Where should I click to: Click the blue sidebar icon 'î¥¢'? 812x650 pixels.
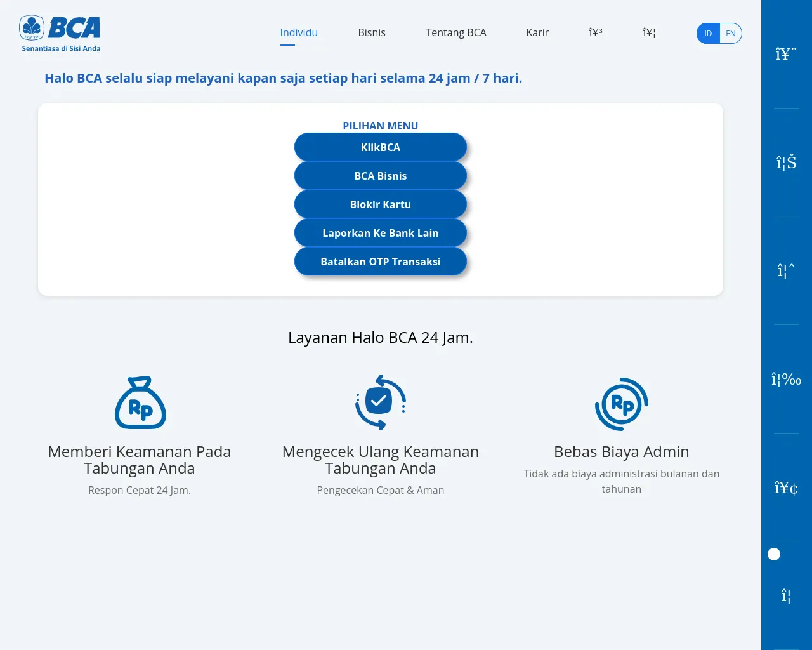coord(786,487)
